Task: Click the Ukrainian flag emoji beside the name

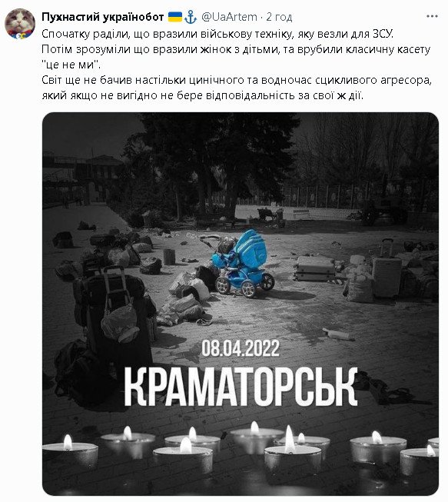Action: point(174,17)
